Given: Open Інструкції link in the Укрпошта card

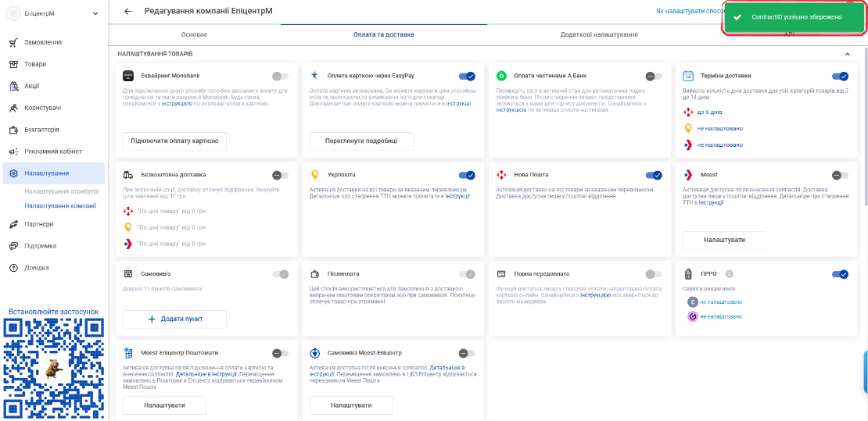Looking at the screenshot, I should click(458, 196).
